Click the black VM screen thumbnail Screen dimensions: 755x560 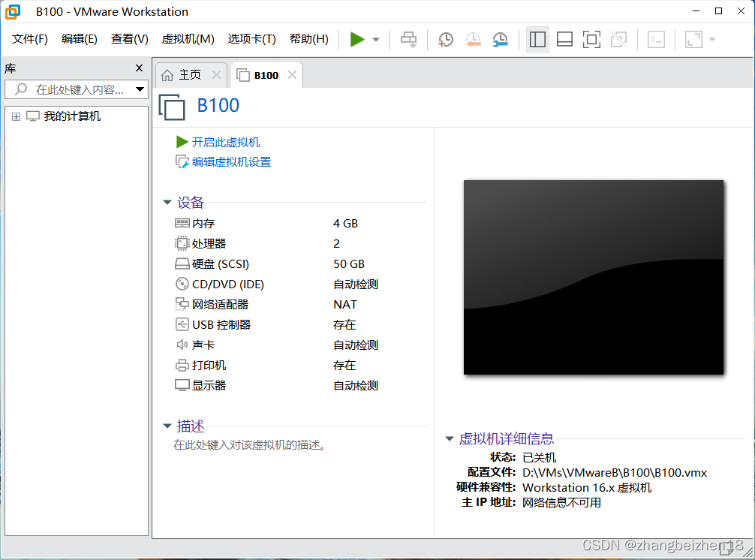pyautogui.click(x=593, y=277)
